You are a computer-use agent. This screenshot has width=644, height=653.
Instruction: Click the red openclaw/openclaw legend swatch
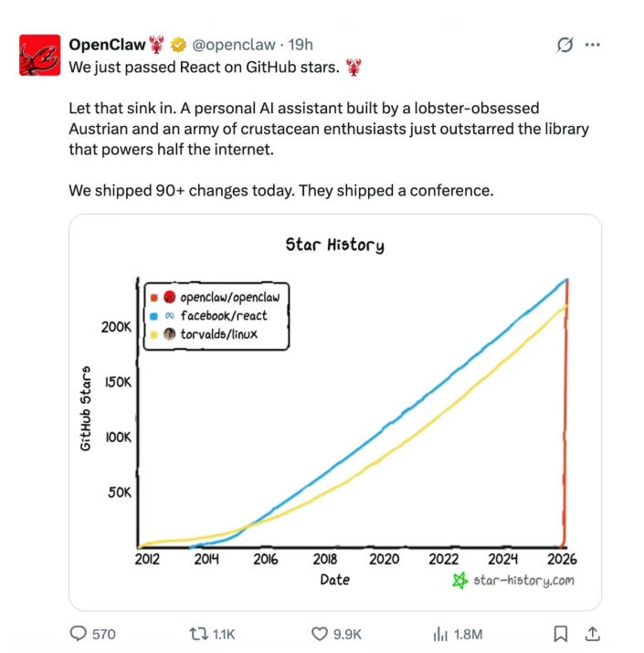pyautogui.click(x=154, y=298)
